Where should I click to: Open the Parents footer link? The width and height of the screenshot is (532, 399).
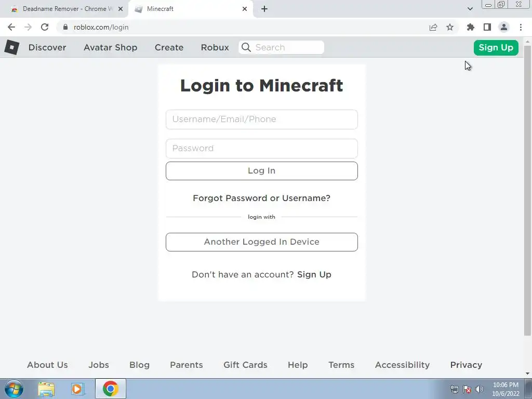[x=187, y=365]
